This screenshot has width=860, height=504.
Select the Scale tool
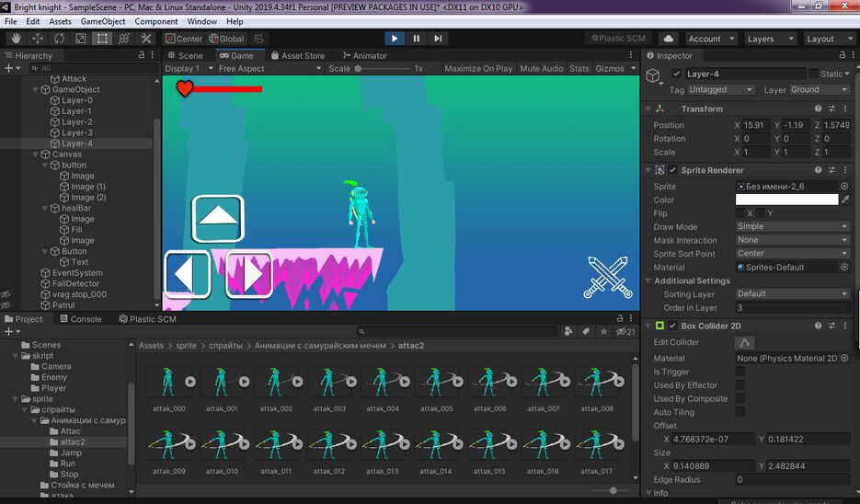(81, 39)
